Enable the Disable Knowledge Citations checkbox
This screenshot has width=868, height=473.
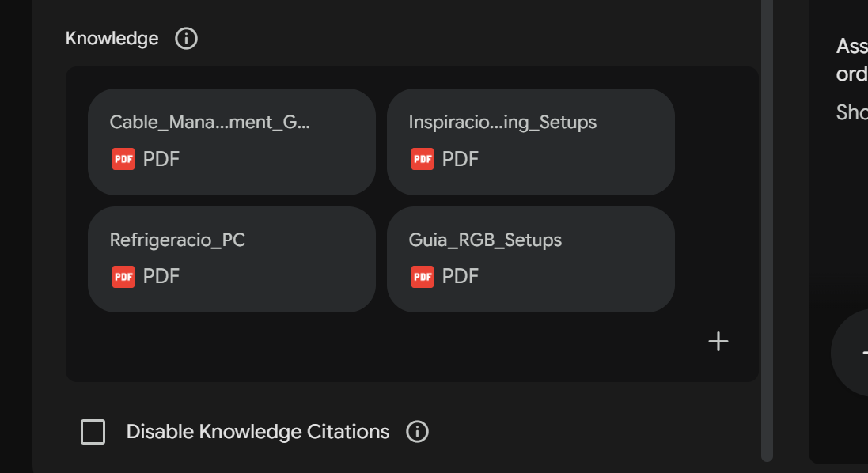click(93, 432)
